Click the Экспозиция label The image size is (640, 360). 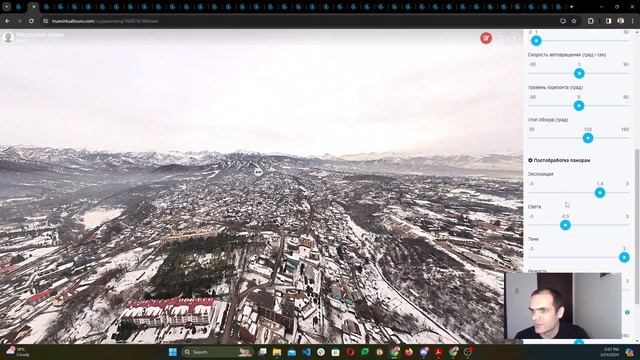541,174
